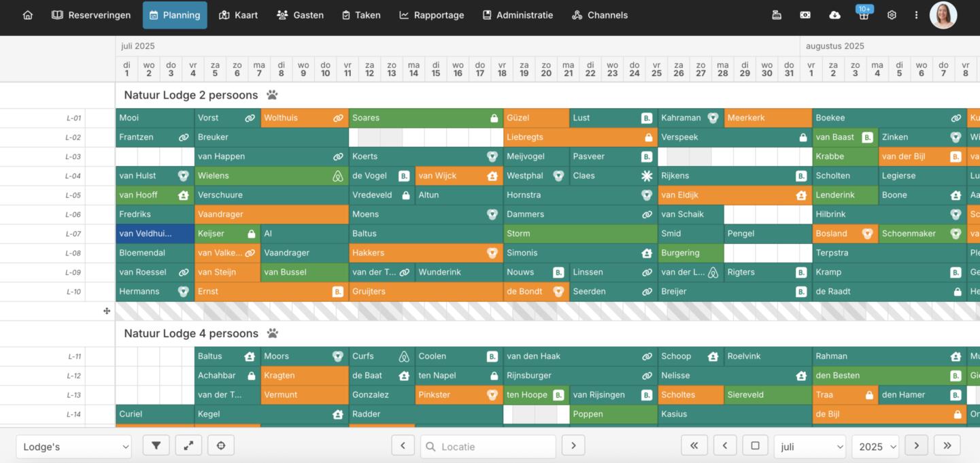Open the month dropdown showing juli

point(809,447)
